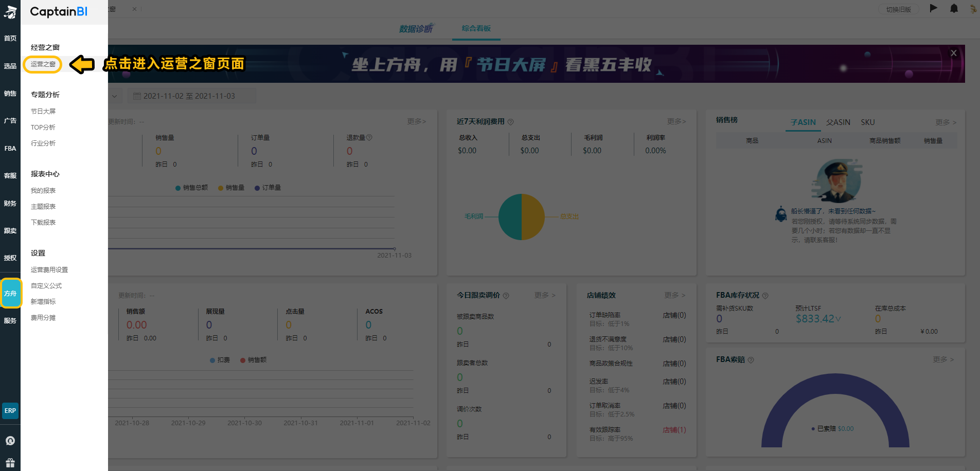Open 选品 in left navigation
Screen dimensions: 980x471
click(10, 66)
